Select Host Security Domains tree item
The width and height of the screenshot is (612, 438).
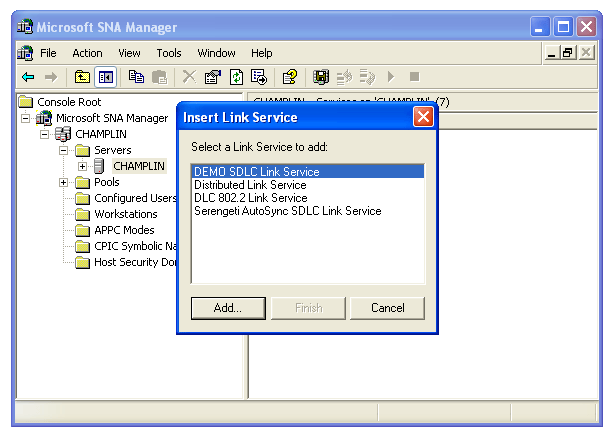pos(135,262)
